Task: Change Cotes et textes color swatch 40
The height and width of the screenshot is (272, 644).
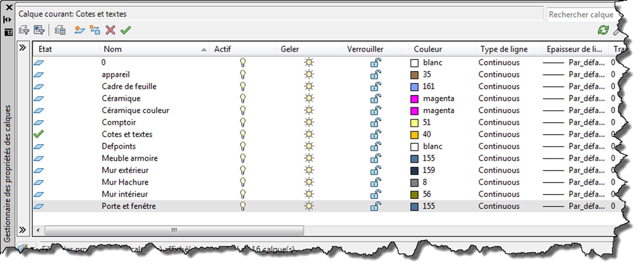Action: point(414,135)
